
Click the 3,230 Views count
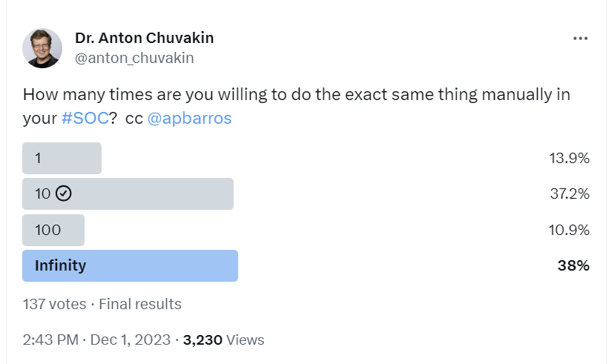[224, 340]
